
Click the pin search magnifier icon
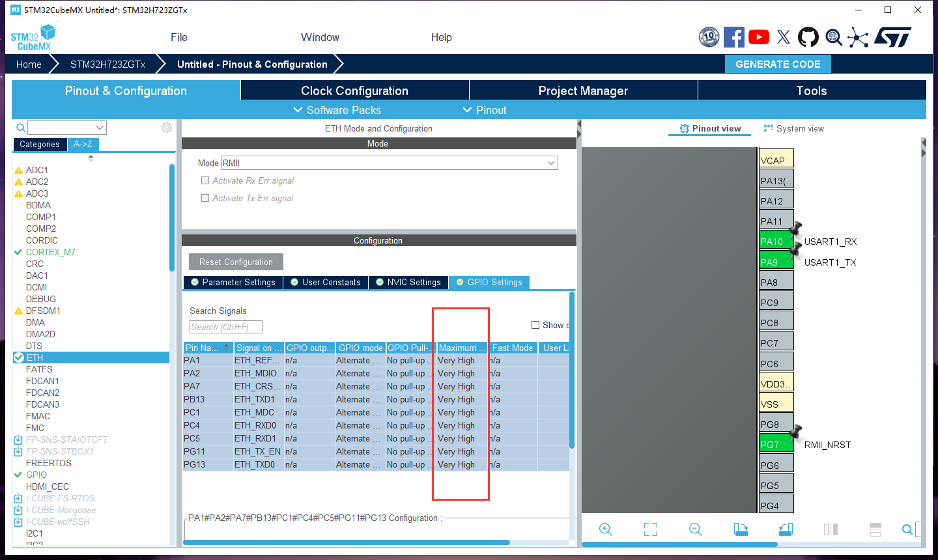[907, 529]
